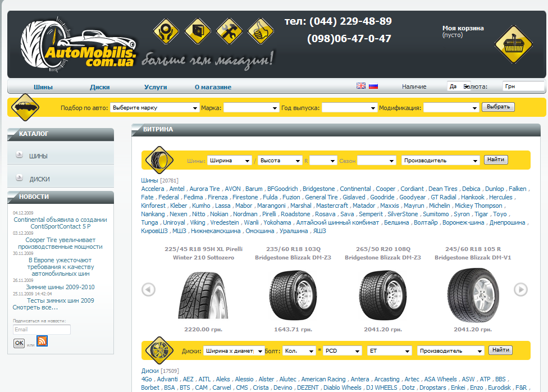Expand the Наличие dropdown showing Да
This screenshot has width=548, height=392.
(x=459, y=86)
